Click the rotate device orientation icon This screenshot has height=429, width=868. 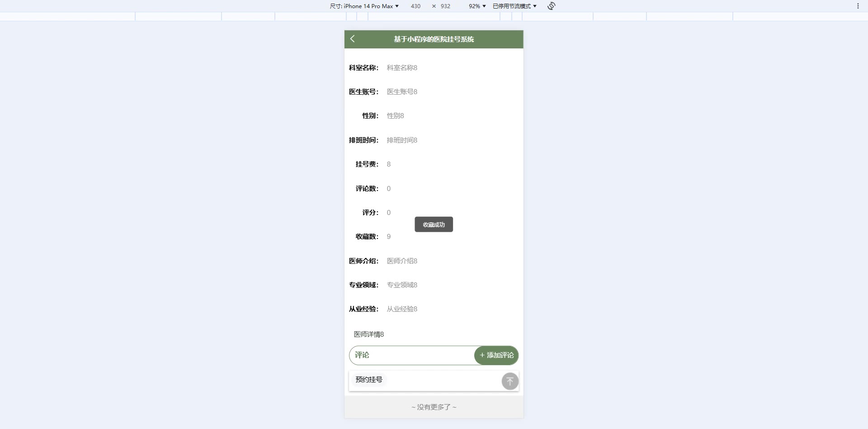[x=551, y=6]
